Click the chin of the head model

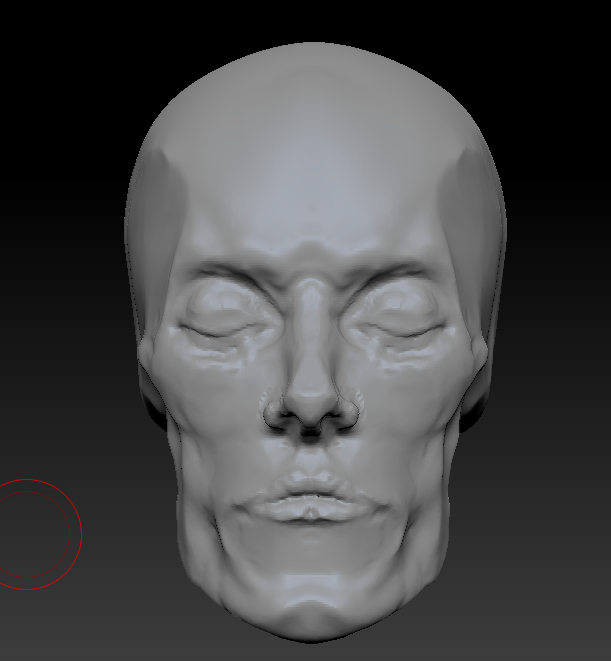pyautogui.click(x=311, y=609)
